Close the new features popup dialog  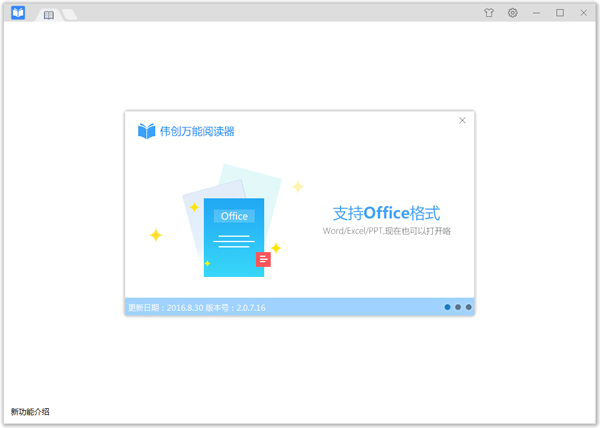click(462, 120)
